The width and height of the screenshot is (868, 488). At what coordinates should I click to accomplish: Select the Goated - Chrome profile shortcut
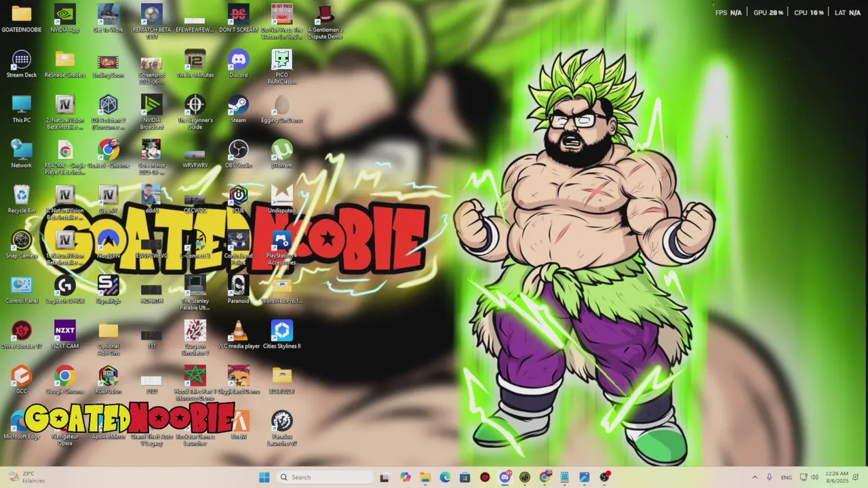click(108, 155)
